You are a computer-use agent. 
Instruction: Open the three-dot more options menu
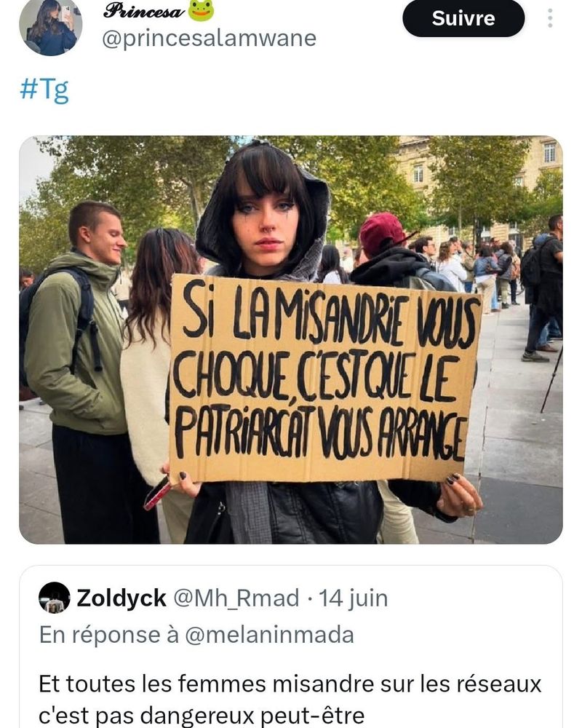[550, 18]
